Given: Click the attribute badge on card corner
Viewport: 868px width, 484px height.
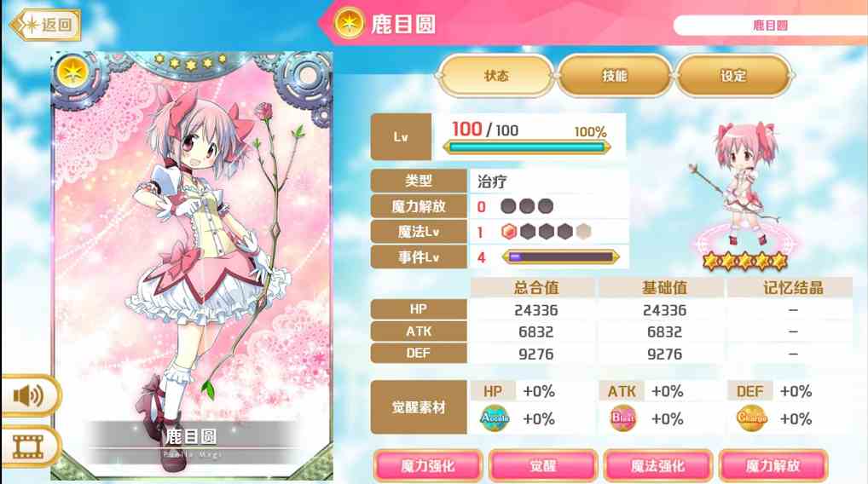Looking at the screenshot, I should click(x=72, y=72).
